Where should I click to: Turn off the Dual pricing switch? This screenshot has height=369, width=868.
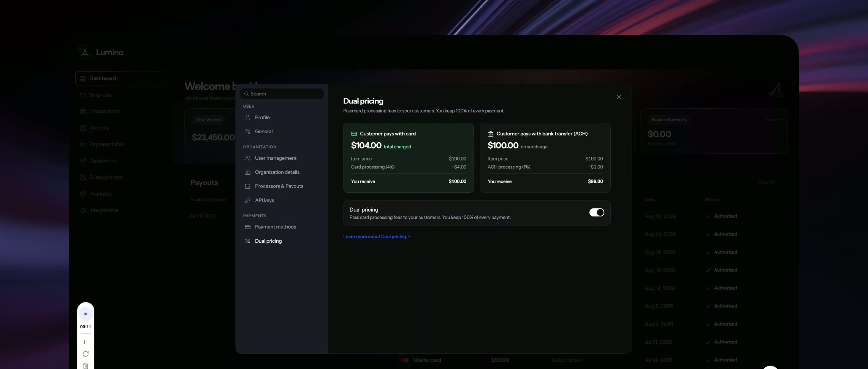[x=597, y=213]
